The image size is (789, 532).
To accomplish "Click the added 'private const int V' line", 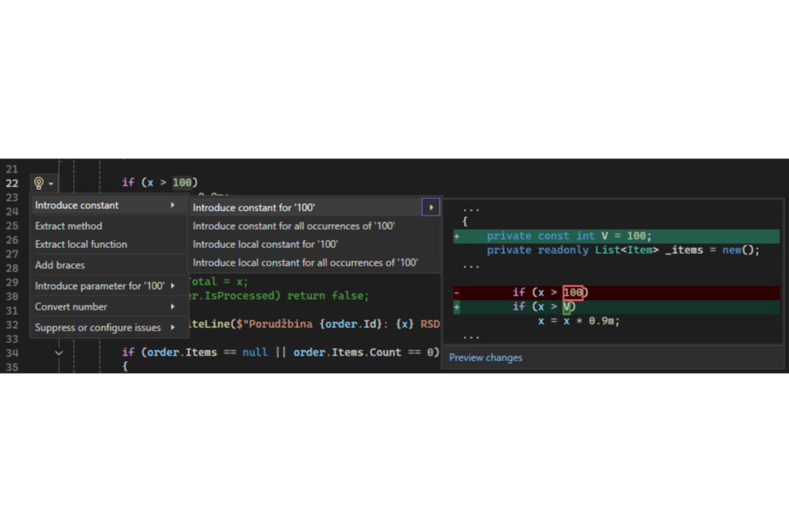I will coord(569,236).
